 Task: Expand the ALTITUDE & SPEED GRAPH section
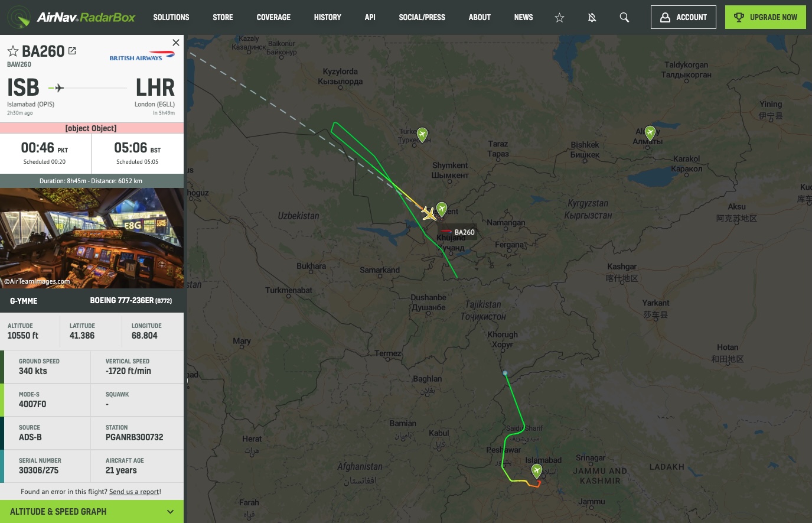pos(92,512)
